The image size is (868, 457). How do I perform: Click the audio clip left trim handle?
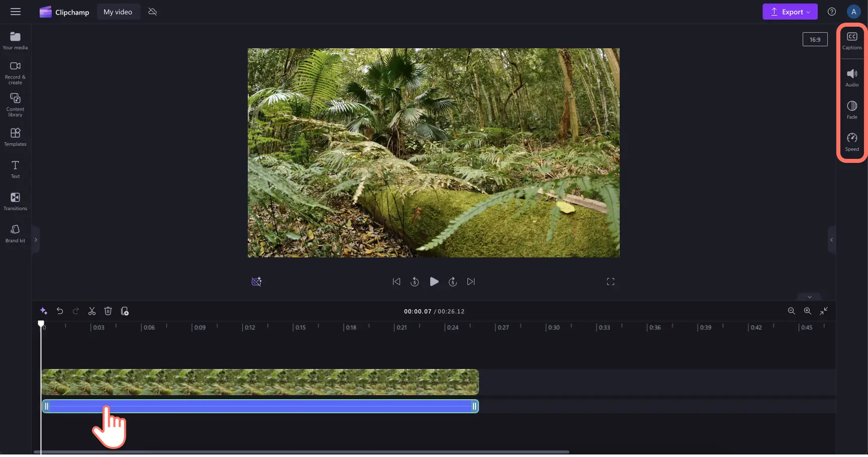46,406
